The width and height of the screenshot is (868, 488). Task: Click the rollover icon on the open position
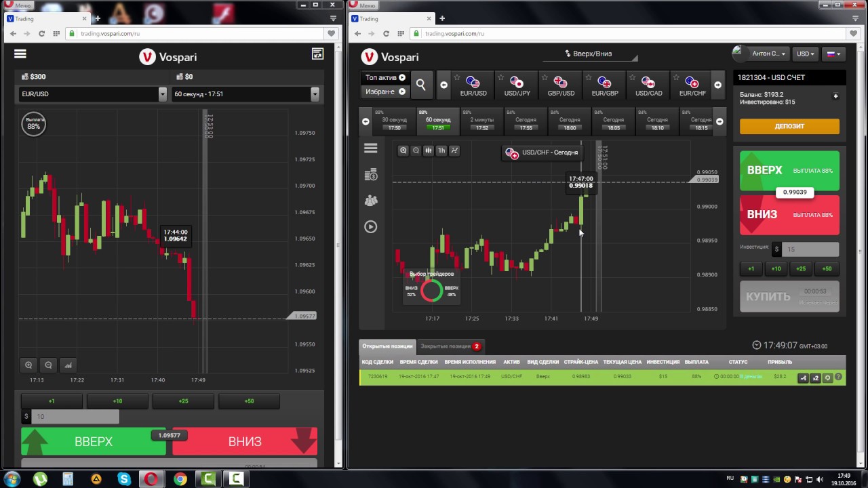[x=827, y=378]
